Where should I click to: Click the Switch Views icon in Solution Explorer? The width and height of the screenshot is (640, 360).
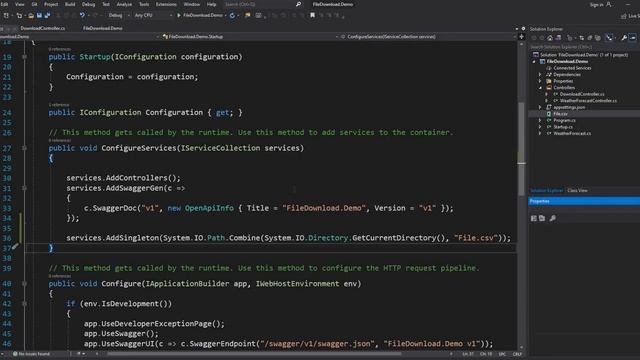558,38
